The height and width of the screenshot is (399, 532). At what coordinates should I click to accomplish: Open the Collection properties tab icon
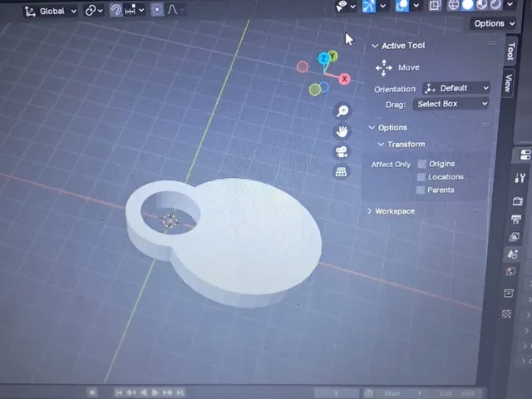click(x=508, y=293)
